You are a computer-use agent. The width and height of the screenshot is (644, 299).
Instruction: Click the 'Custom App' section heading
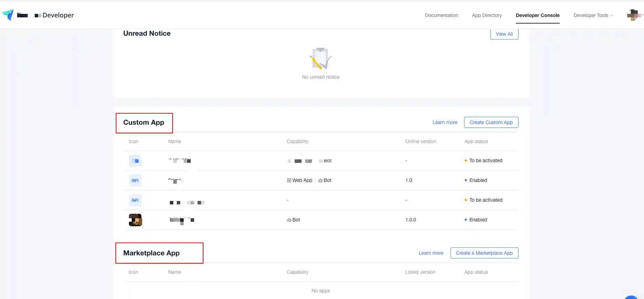pyautogui.click(x=144, y=122)
